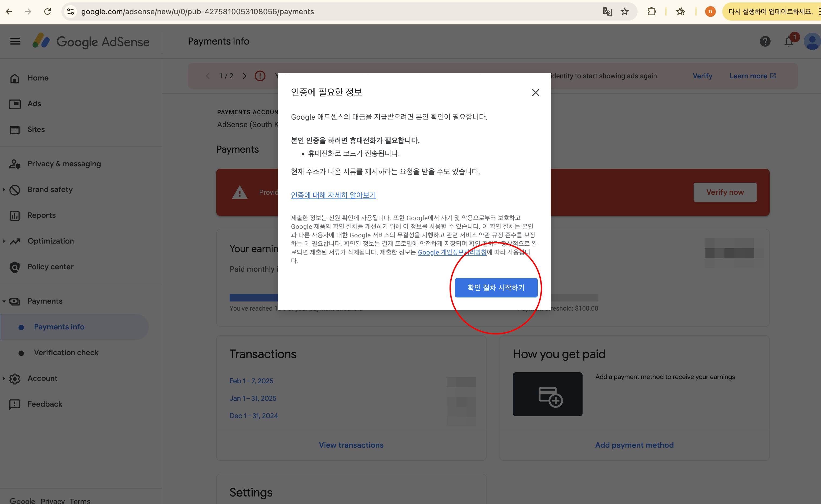This screenshot has height=504, width=821.
Task: Show next alert with right chevron
Action: point(244,76)
